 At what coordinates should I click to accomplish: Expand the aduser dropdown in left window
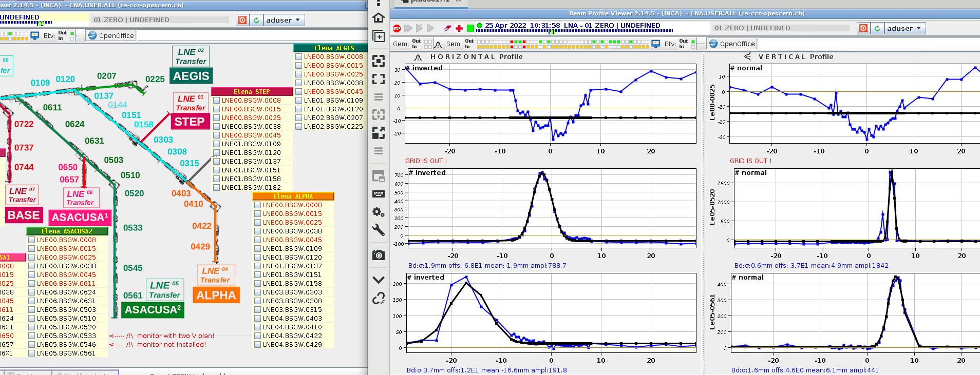coord(284,20)
